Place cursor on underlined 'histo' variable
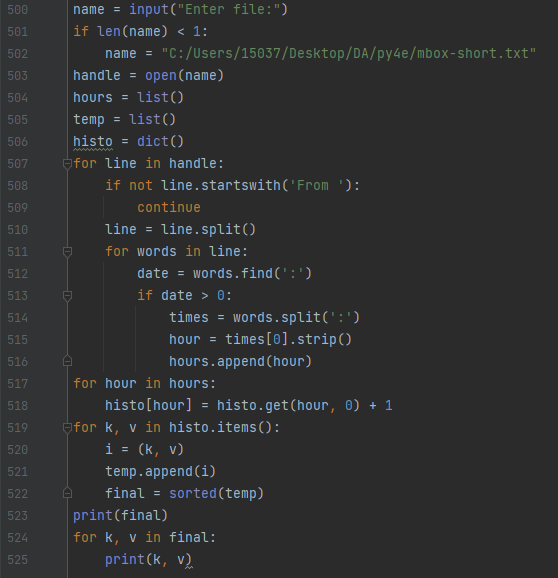 [93, 142]
